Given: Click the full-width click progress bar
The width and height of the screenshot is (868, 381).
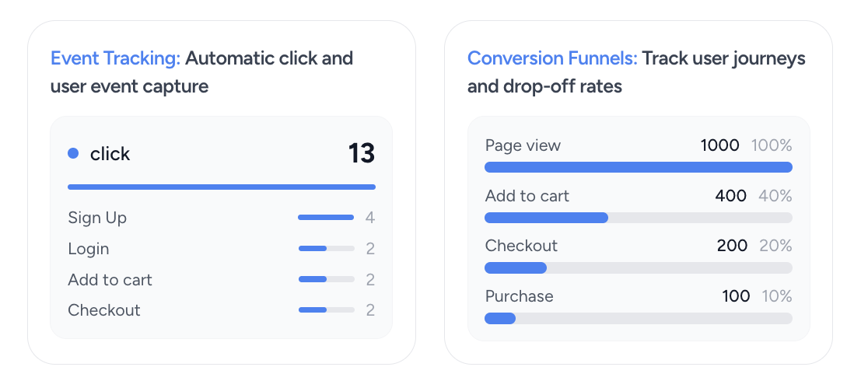Looking at the screenshot, I should 222,187.
